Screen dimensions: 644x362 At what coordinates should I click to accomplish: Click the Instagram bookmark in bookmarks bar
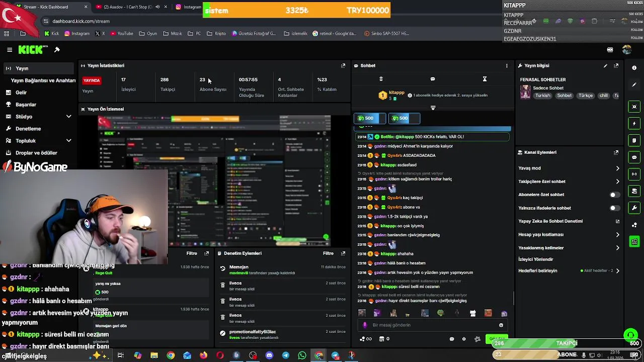[x=76, y=34]
